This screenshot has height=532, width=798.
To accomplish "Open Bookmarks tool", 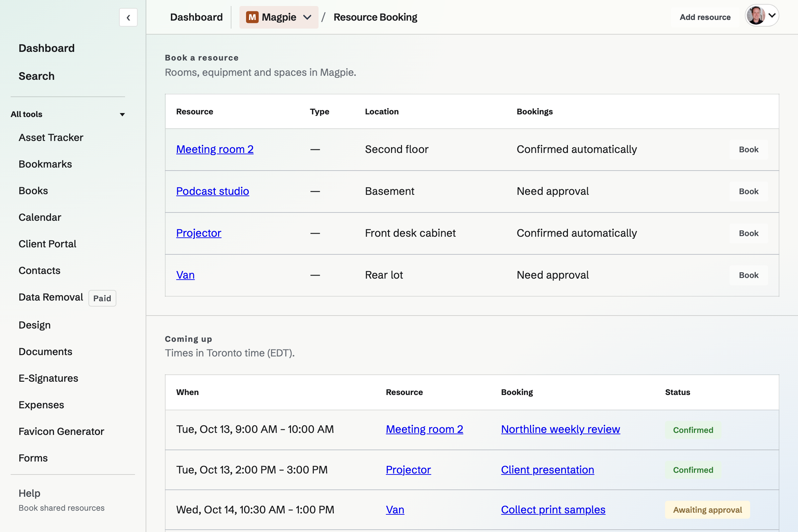I will click(45, 164).
